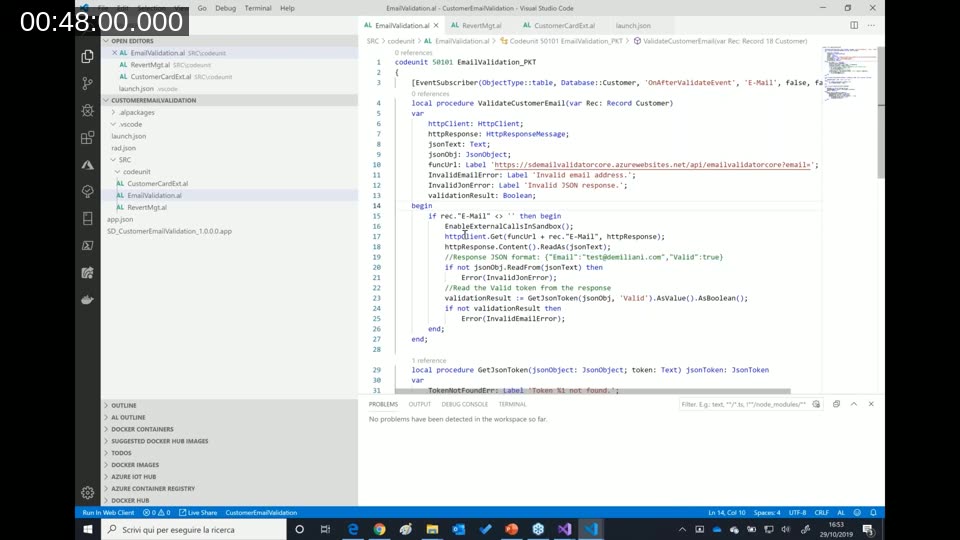Open the Debug menu
Screen dimensions: 960x540
tap(225, 8)
